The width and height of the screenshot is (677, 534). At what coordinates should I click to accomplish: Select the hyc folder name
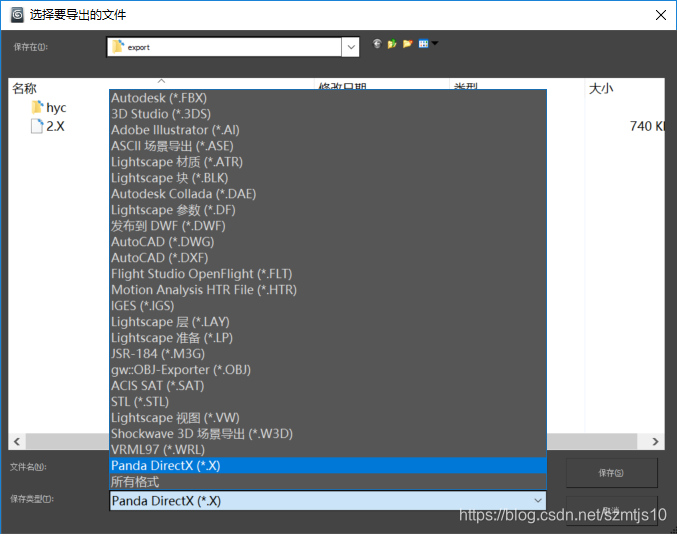pyautogui.click(x=56, y=107)
